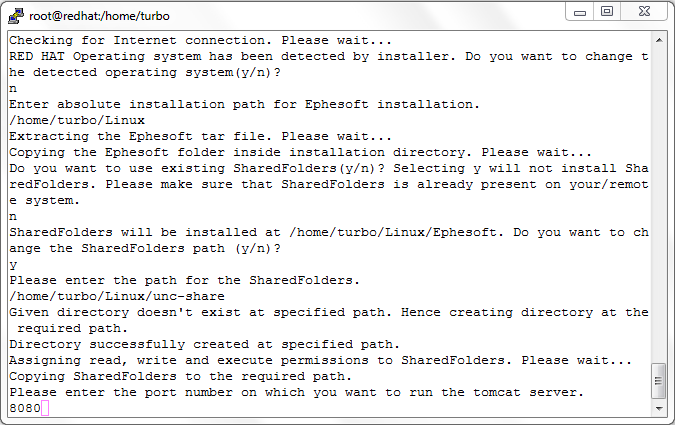Click the /home/turbo/Linux/unc-share path line
The width and height of the screenshot is (675, 425).
[117, 296]
